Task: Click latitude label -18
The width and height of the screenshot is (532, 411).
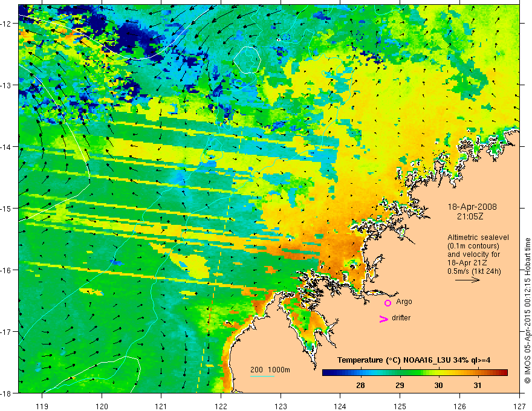Action: (x=7, y=393)
